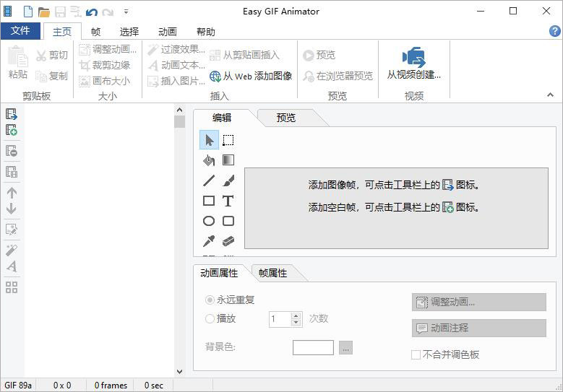Switch to the 选择 ribbon tab
Image resolution: width=563 pixels, height=392 pixels.
point(129,32)
